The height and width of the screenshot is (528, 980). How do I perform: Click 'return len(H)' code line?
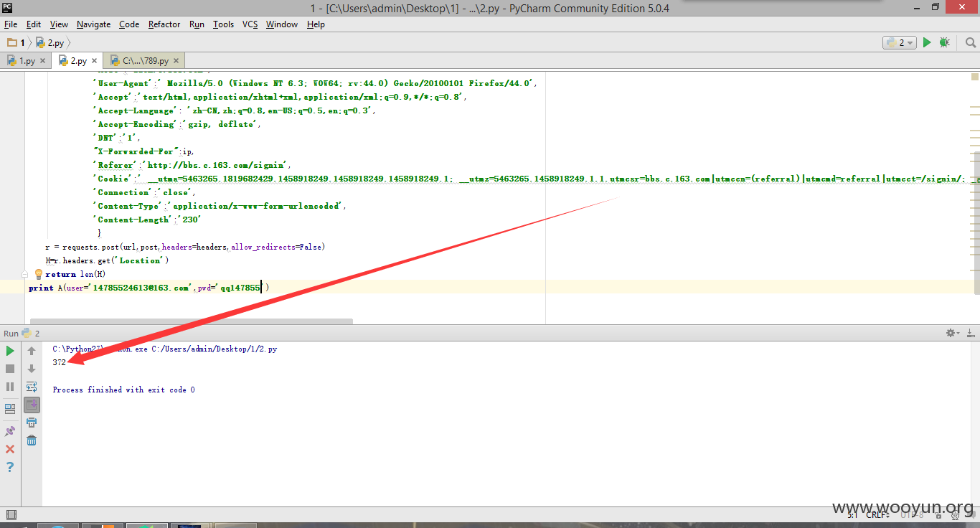tap(75, 274)
